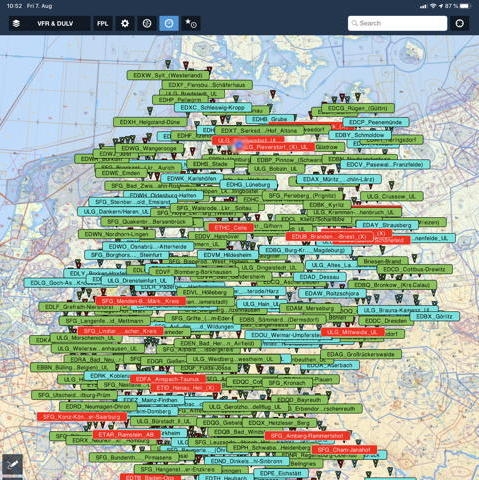479x480 pixels.
Task: Tap the locate position crosshair icon
Action: pyautogui.click(x=460, y=23)
